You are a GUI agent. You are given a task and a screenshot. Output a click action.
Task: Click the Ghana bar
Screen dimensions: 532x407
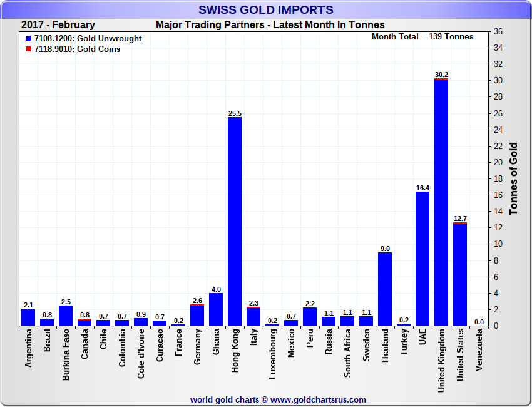point(216,309)
